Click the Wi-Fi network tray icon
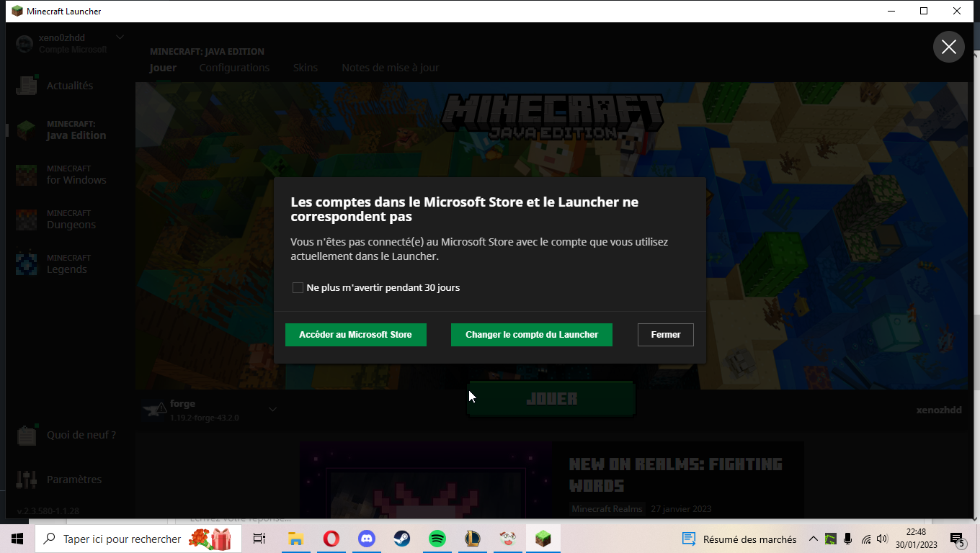Image resolution: width=980 pixels, height=553 pixels. coord(866,539)
